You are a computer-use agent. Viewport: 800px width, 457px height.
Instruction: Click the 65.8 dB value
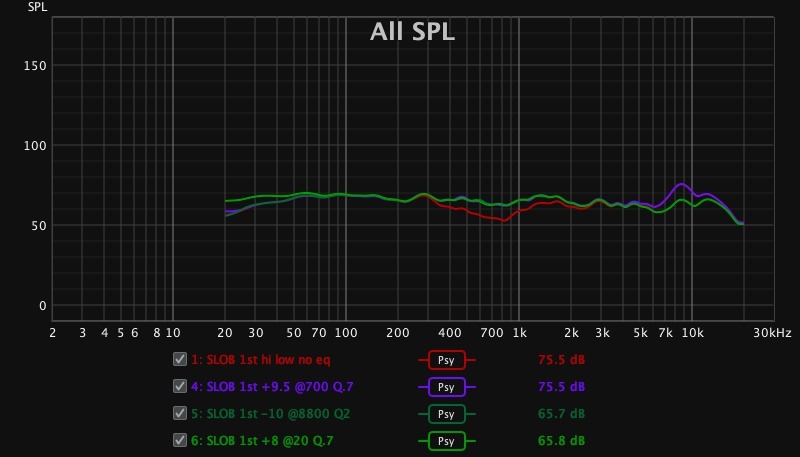(561, 441)
